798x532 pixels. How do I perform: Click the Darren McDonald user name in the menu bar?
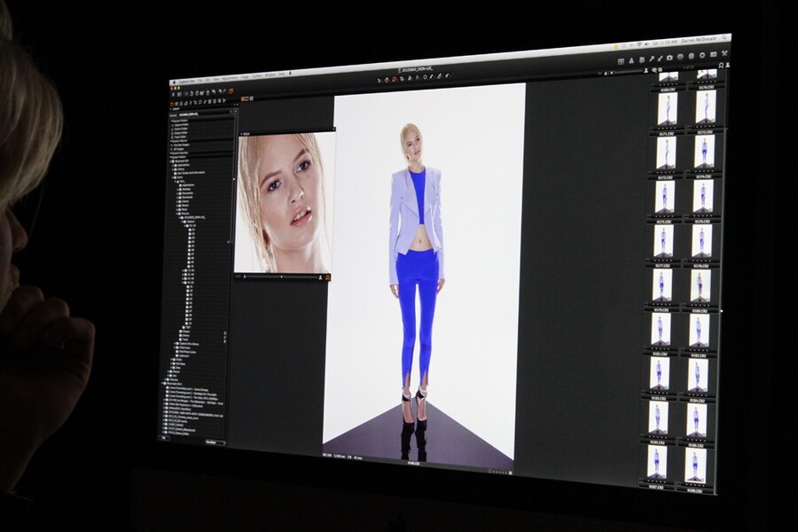pyautogui.click(x=699, y=40)
